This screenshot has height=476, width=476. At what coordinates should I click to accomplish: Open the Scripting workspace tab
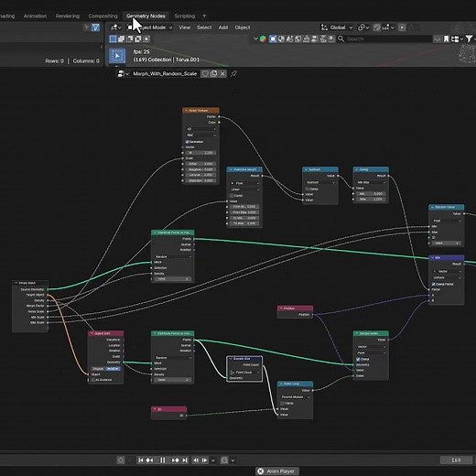pyautogui.click(x=185, y=16)
